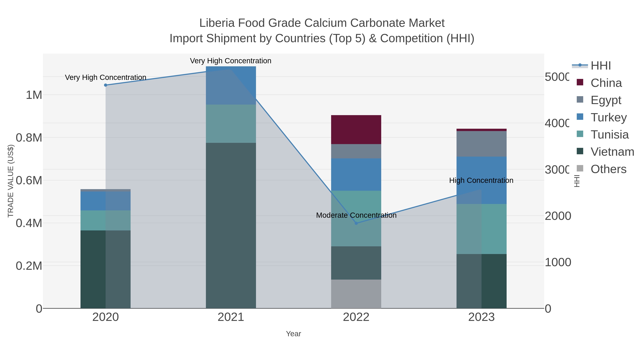
Task: Click the Turkey blue legend swatch
Action: [x=580, y=117]
